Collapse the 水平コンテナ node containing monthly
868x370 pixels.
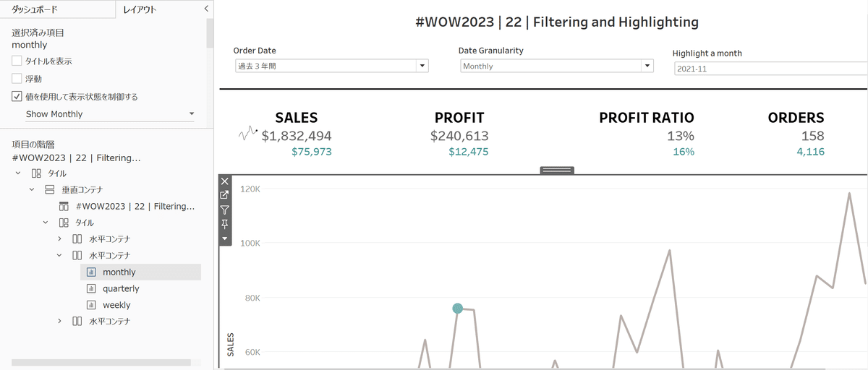(x=59, y=256)
